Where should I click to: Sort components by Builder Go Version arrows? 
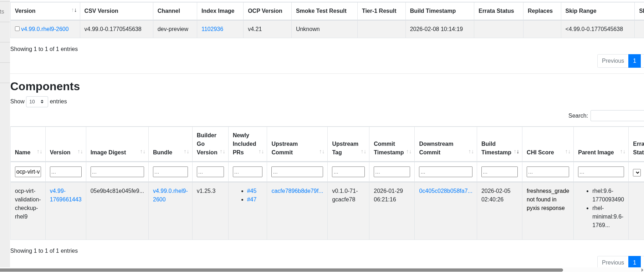[223, 152]
